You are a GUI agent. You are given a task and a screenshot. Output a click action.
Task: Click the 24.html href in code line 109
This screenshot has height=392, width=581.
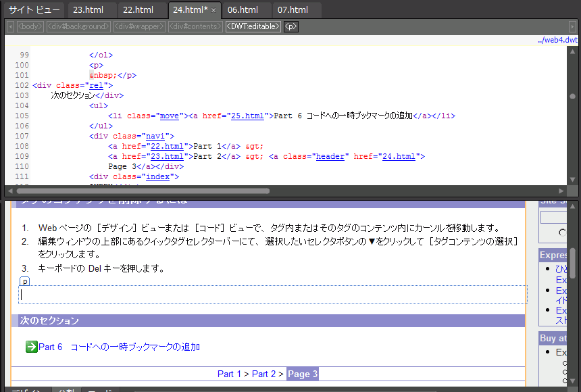tap(399, 156)
